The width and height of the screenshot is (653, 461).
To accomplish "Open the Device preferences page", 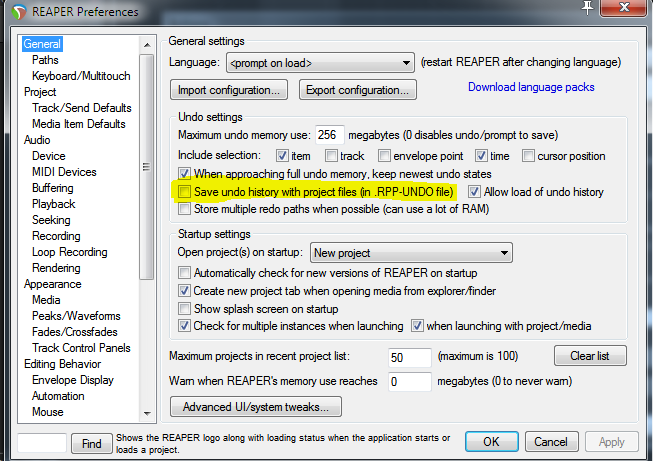I will click(x=49, y=156).
